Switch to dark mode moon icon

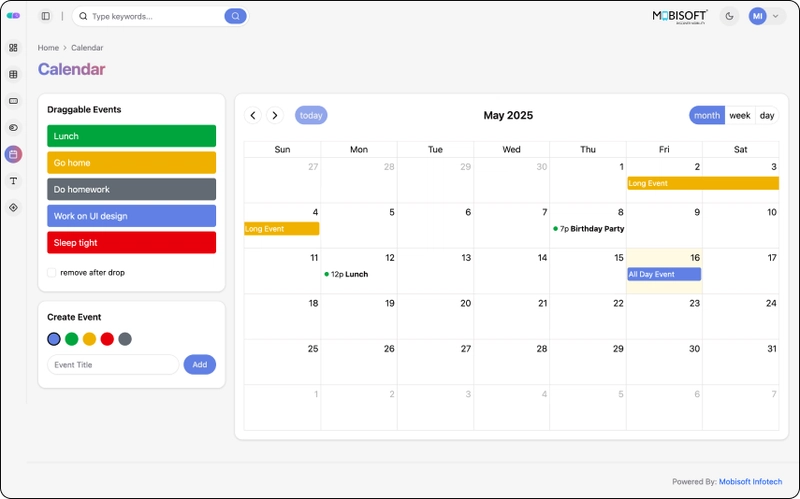[729, 16]
